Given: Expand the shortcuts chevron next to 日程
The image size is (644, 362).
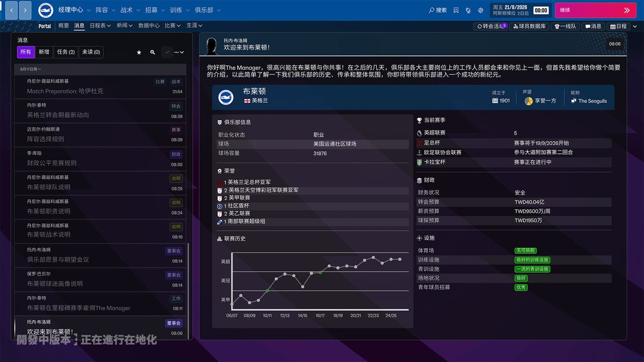Looking at the screenshot, I should [x=635, y=26].
